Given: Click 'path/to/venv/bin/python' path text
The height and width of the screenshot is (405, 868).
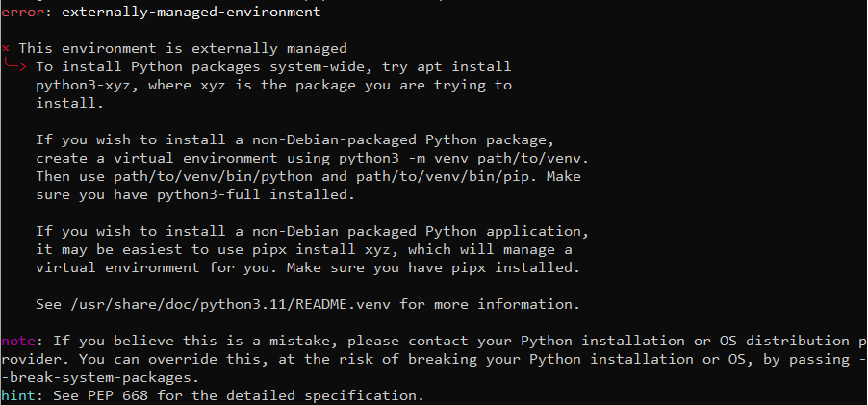Looking at the screenshot, I should [x=213, y=177].
